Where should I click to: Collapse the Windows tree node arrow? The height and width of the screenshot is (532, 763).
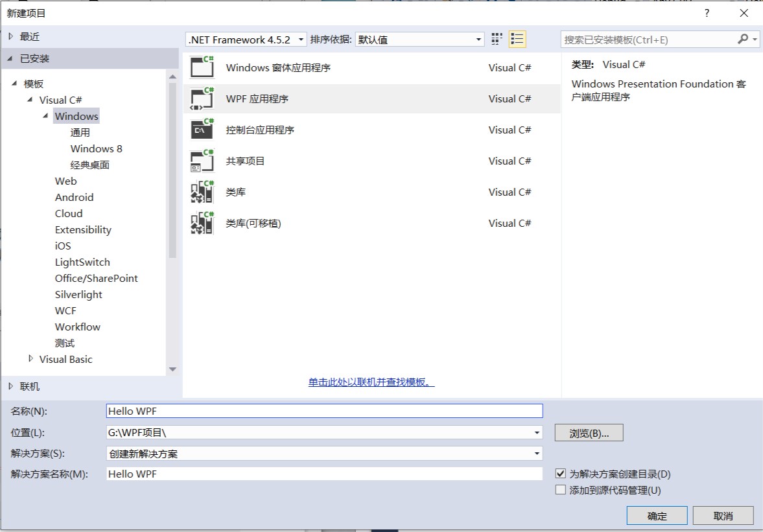(45, 116)
